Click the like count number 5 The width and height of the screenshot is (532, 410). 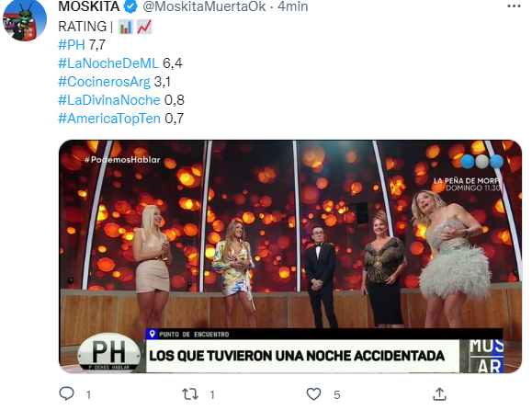(336, 394)
